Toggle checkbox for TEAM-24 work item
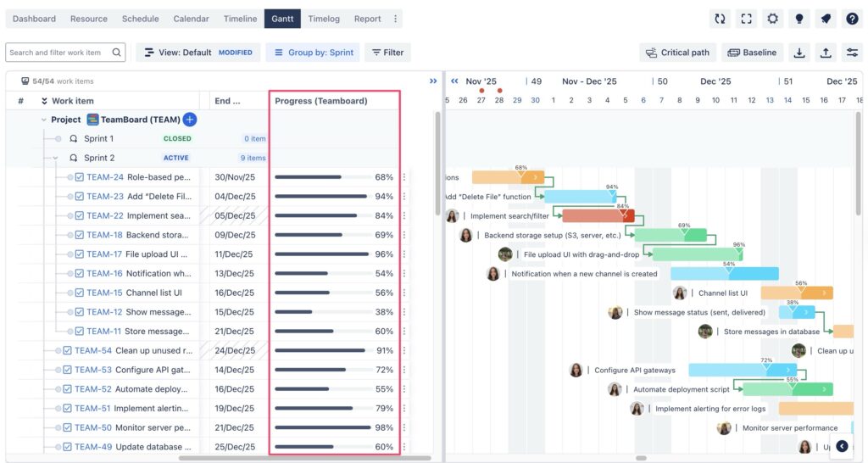The height and width of the screenshot is (463, 868). click(x=80, y=177)
